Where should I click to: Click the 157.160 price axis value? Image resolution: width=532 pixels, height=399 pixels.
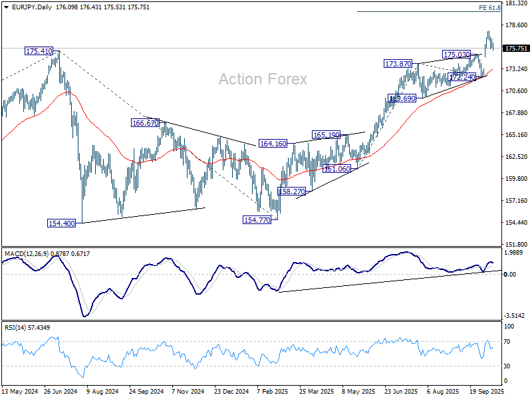pyautogui.click(x=517, y=201)
